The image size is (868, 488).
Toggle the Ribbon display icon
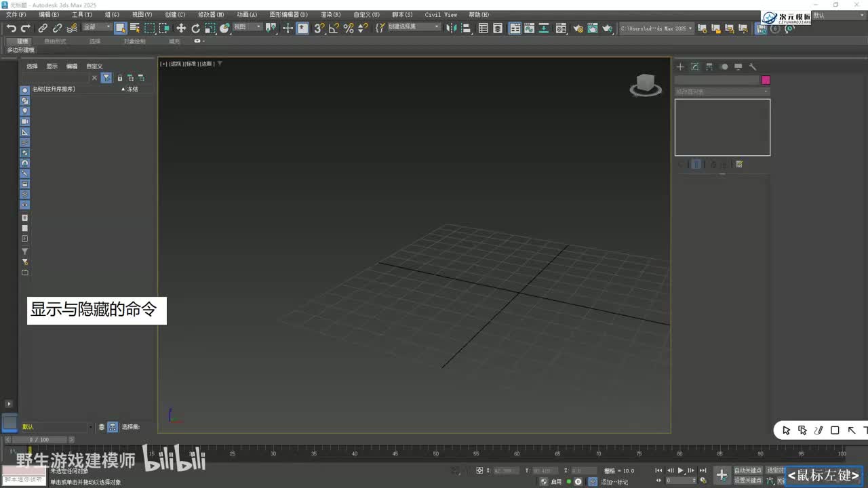point(515,28)
